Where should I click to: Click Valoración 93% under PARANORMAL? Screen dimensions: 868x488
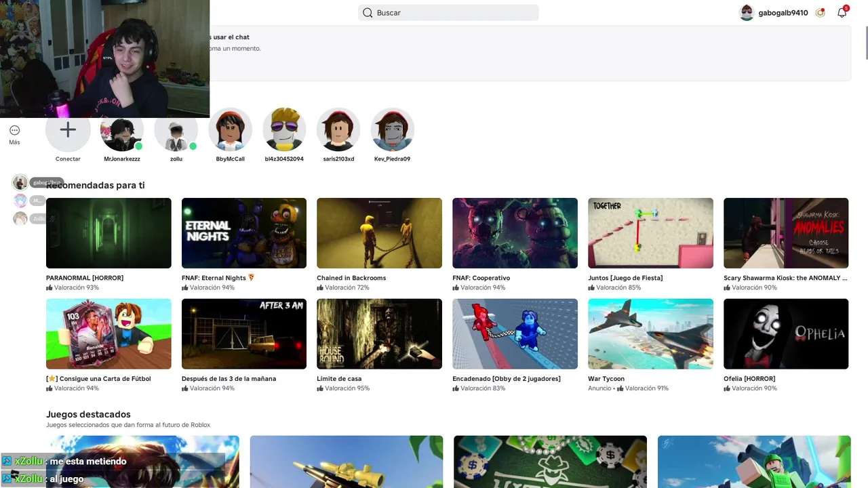(x=73, y=287)
